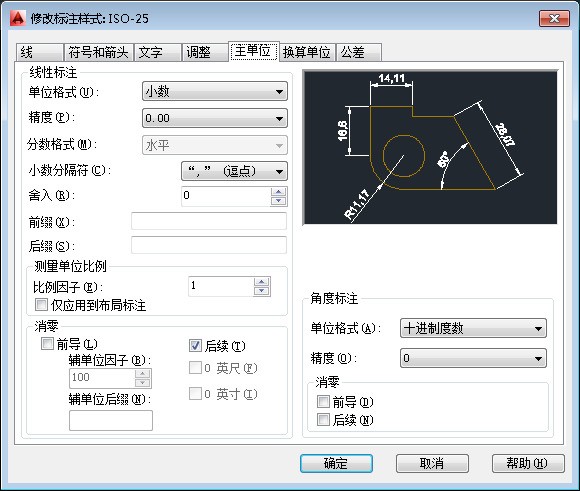This screenshot has height=491, width=580.
Task: Go to the 换算单位 tab
Action: (307, 52)
